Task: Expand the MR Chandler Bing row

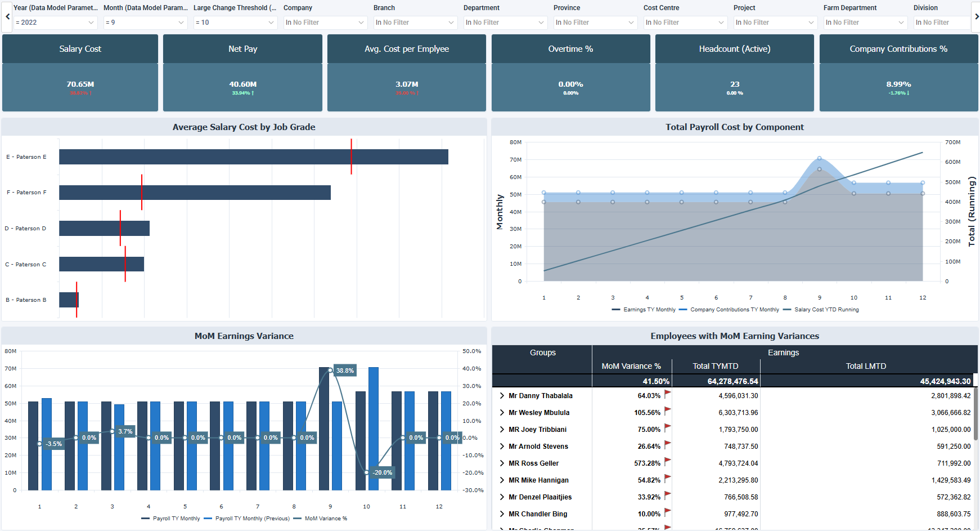Action: point(502,514)
